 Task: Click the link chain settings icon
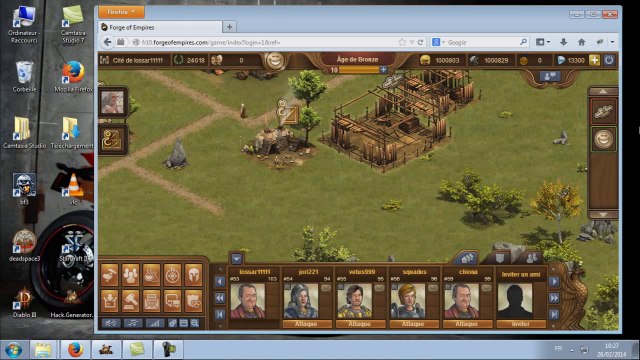tap(173, 323)
